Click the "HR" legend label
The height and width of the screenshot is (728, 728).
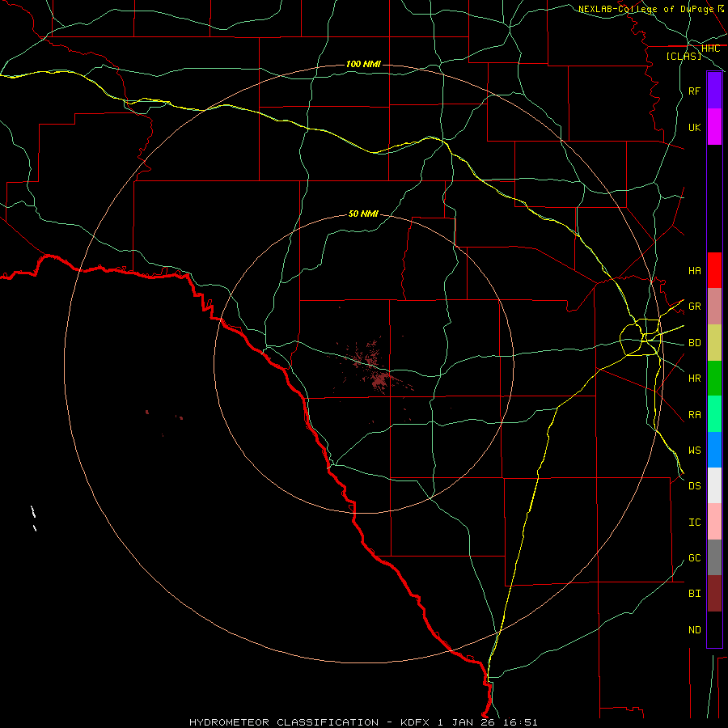pos(695,379)
